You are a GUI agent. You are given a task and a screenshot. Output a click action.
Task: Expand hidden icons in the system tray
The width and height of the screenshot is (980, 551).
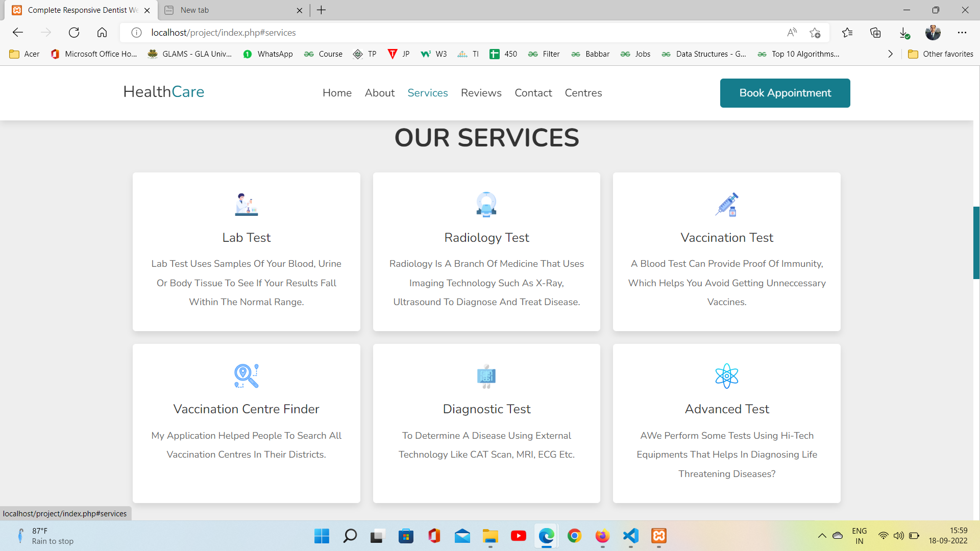821,536
